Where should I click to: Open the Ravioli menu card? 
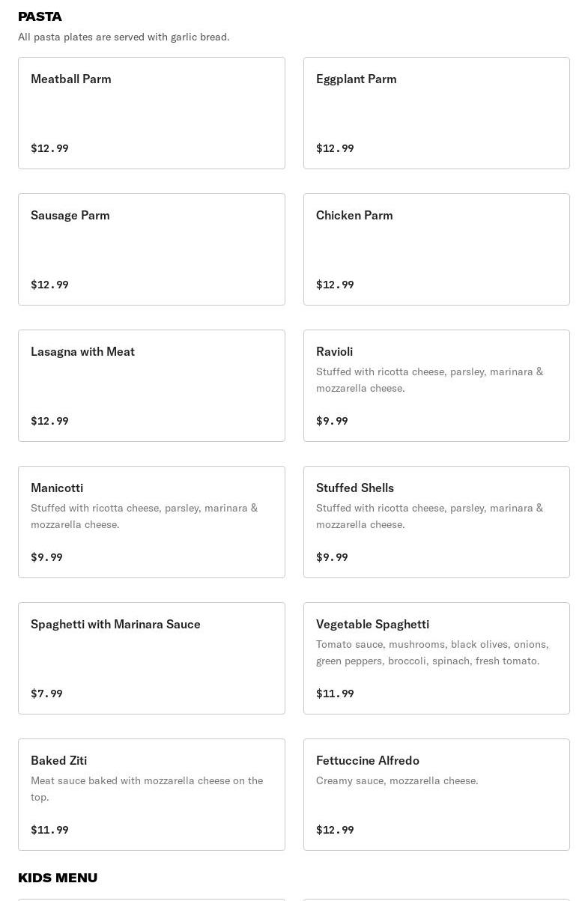pos(437,386)
